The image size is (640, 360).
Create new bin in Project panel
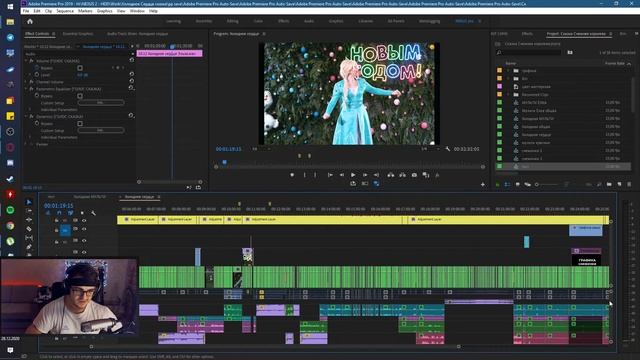(x=609, y=184)
